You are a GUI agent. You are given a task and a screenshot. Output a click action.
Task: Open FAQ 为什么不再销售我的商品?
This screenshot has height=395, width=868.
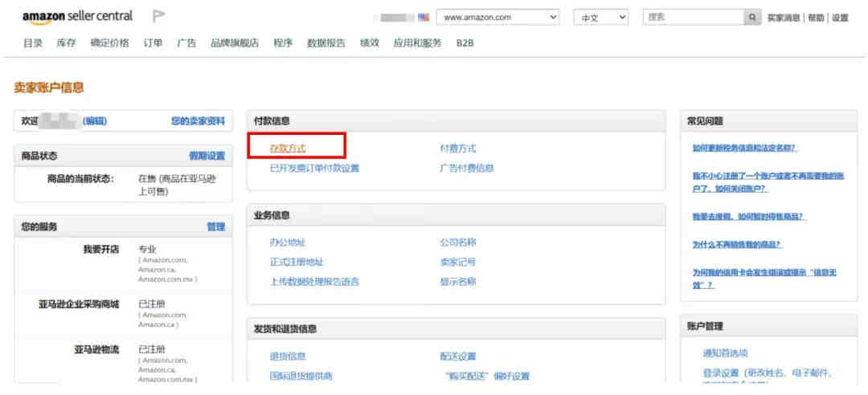pyautogui.click(x=737, y=245)
